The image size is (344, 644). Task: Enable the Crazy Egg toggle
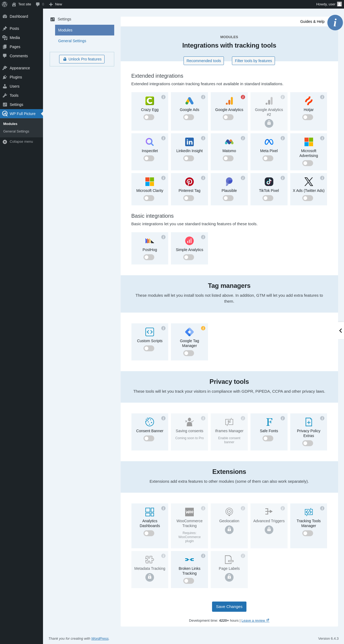point(149,117)
